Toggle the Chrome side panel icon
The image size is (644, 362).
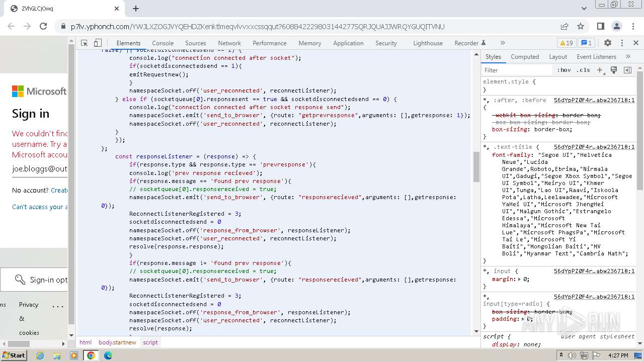pyautogui.click(x=600, y=27)
